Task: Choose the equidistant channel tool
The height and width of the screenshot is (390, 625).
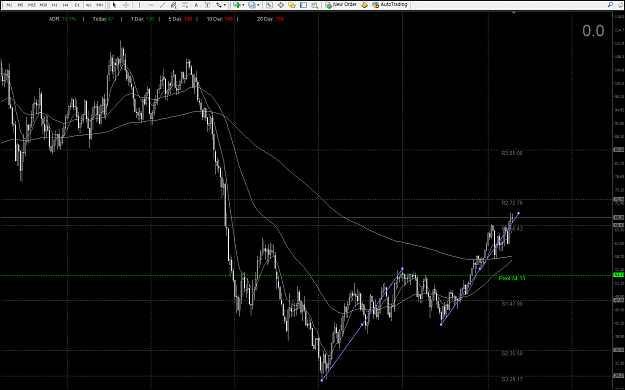Action: (x=173, y=5)
